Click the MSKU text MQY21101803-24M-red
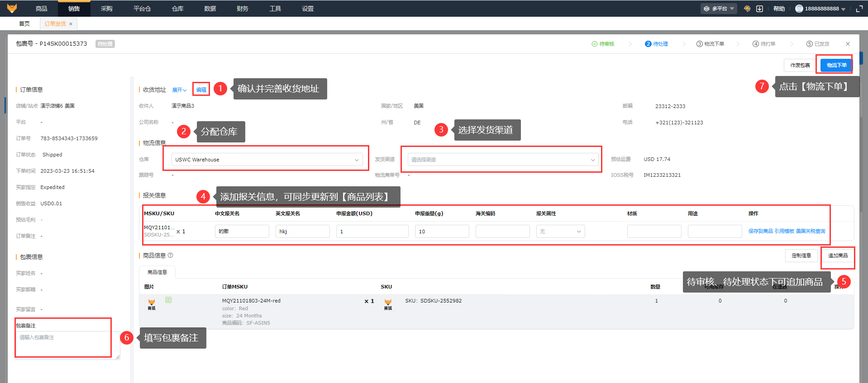868x383 pixels. (x=251, y=301)
